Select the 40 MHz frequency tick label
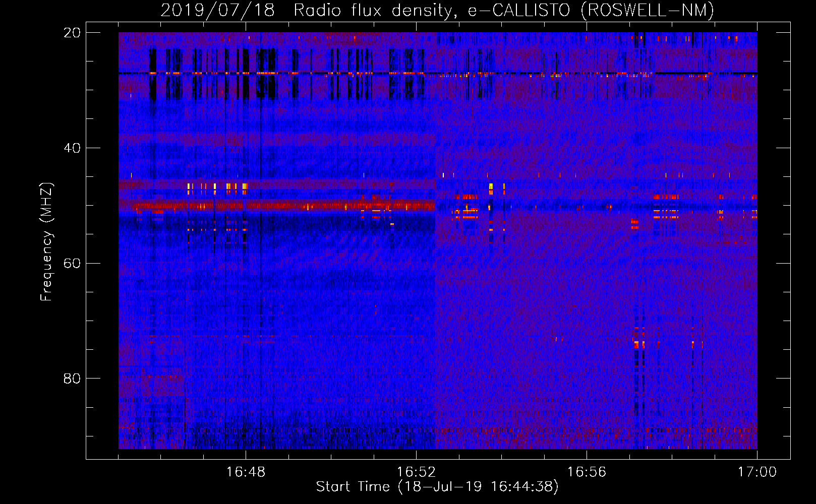The image size is (816, 504). pos(72,148)
